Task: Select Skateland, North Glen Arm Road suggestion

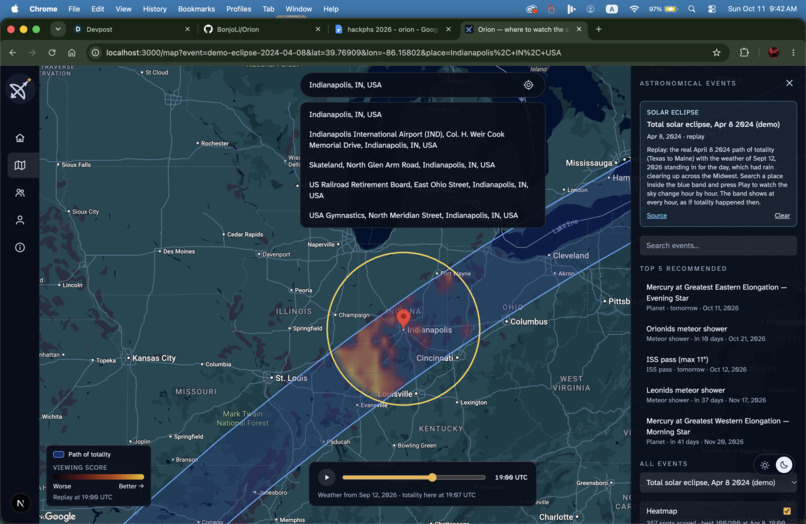Action: pyautogui.click(x=423, y=165)
